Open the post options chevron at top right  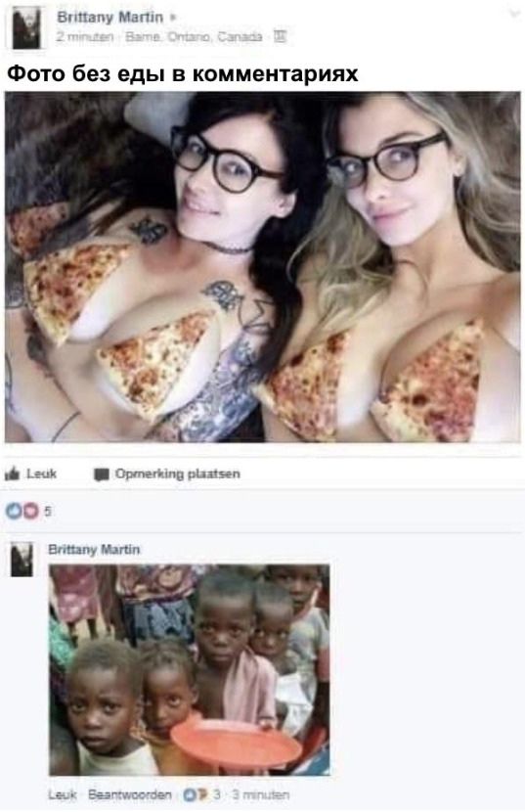[514, 14]
